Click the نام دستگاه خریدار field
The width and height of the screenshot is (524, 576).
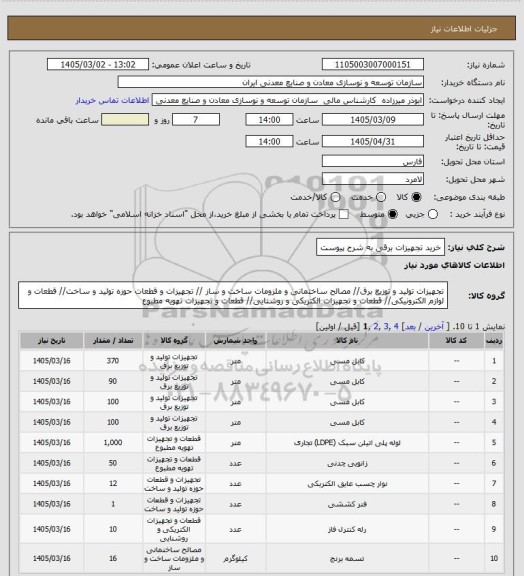270,82
